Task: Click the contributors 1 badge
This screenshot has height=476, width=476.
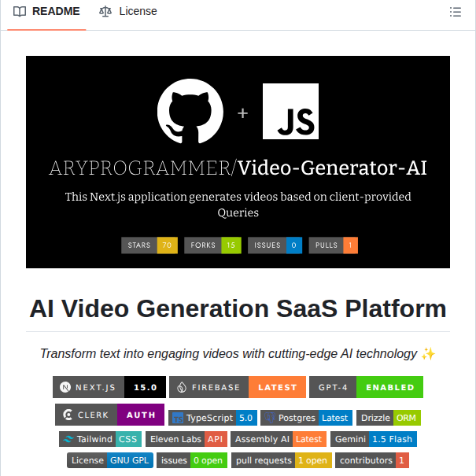Action: (x=372, y=460)
